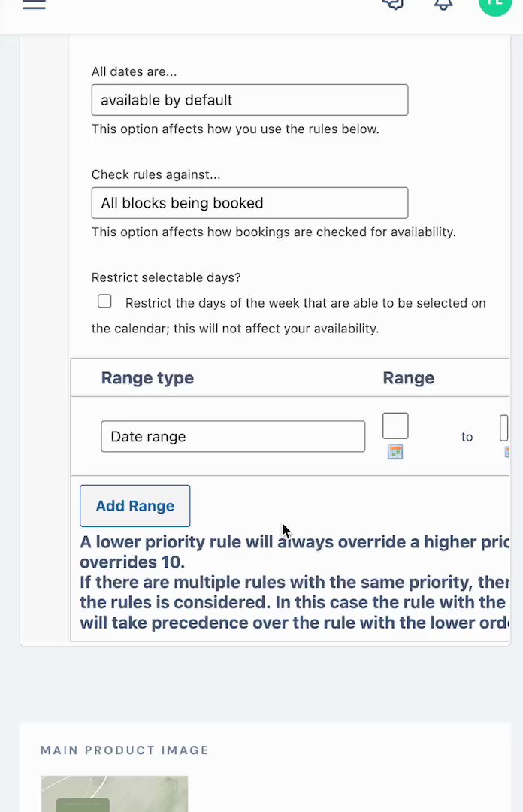523x812 pixels.
Task: Open the notifications bell
Action: (443, 4)
